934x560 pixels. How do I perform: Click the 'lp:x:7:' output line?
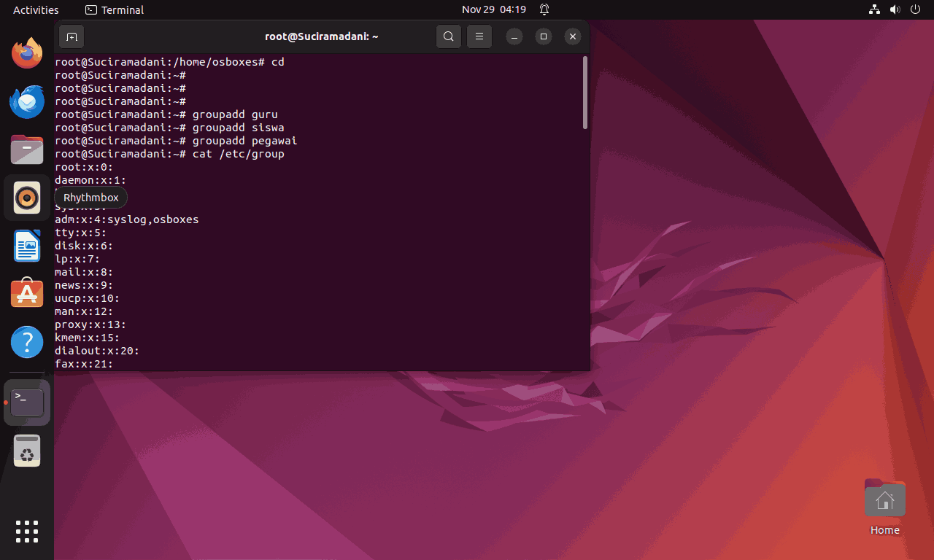pos(77,259)
